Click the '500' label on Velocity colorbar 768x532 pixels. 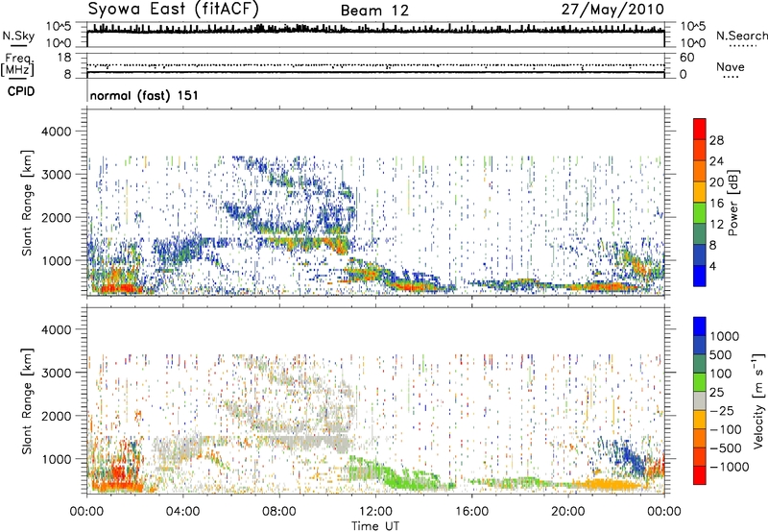click(721, 354)
